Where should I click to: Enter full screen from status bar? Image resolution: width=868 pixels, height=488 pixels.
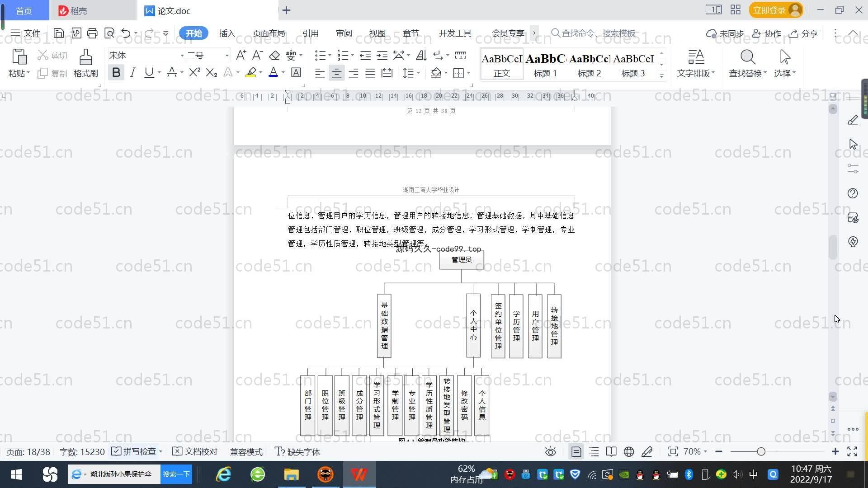click(x=852, y=452)
